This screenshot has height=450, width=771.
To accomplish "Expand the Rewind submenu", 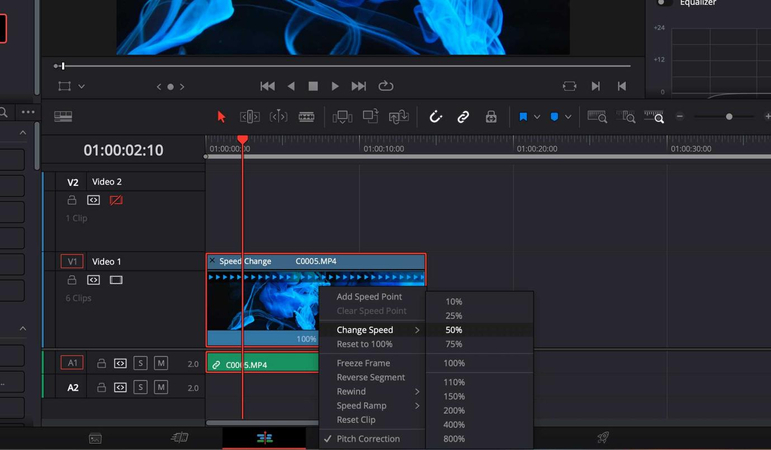I will (x=372, y=391).
